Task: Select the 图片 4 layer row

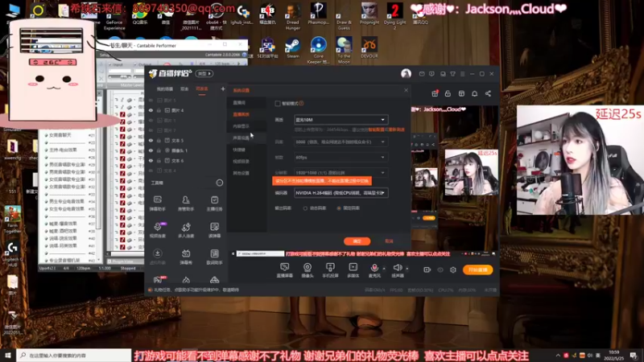Action: pos(186,110)
